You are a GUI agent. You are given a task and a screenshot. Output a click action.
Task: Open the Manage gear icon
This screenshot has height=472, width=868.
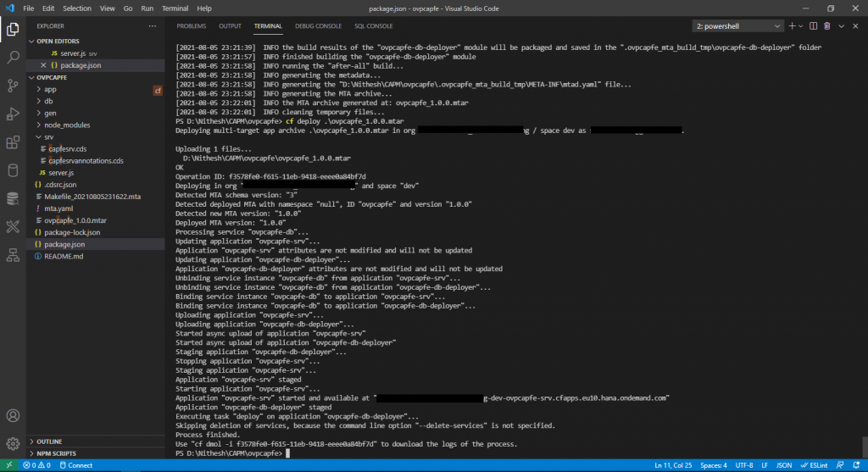[x=13, y=443]
